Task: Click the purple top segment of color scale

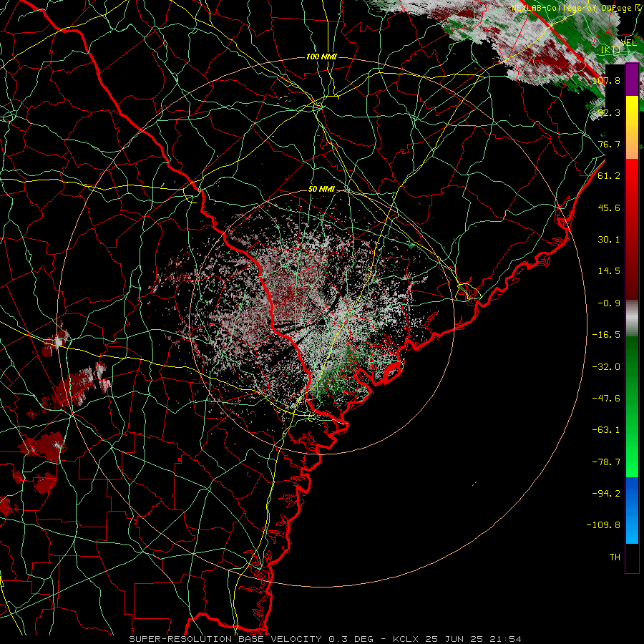Action: [x=632, y=79]
